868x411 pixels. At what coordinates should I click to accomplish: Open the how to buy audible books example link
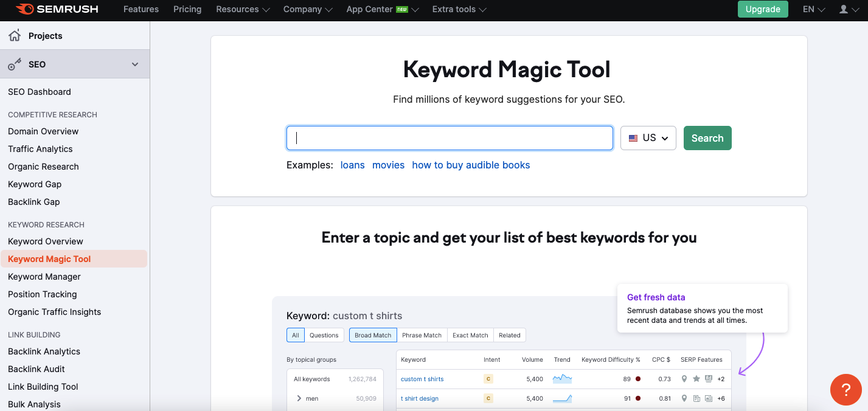(x=471, y=165)
